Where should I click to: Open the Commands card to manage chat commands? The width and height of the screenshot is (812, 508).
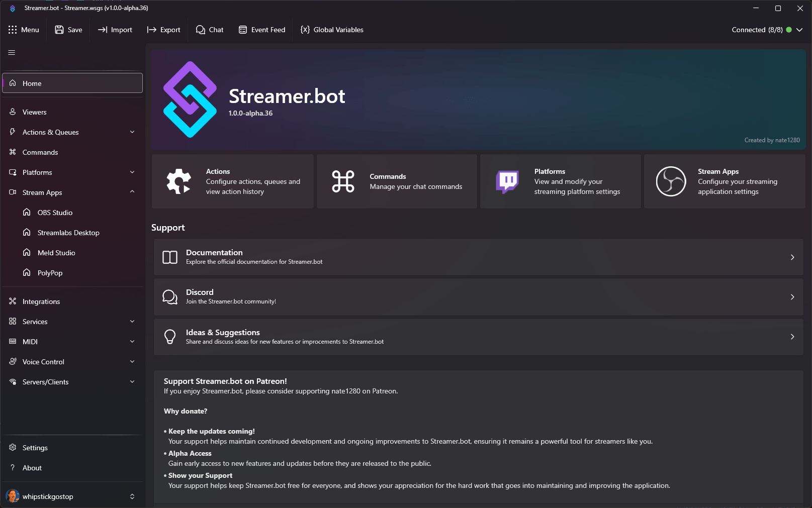396,181
